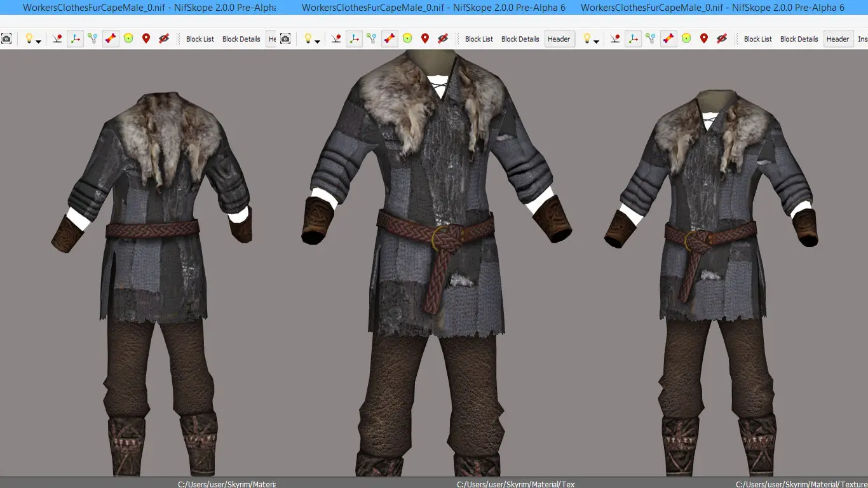Click the status bar path in the left window
Screen dimensions: 868x488
227,484
